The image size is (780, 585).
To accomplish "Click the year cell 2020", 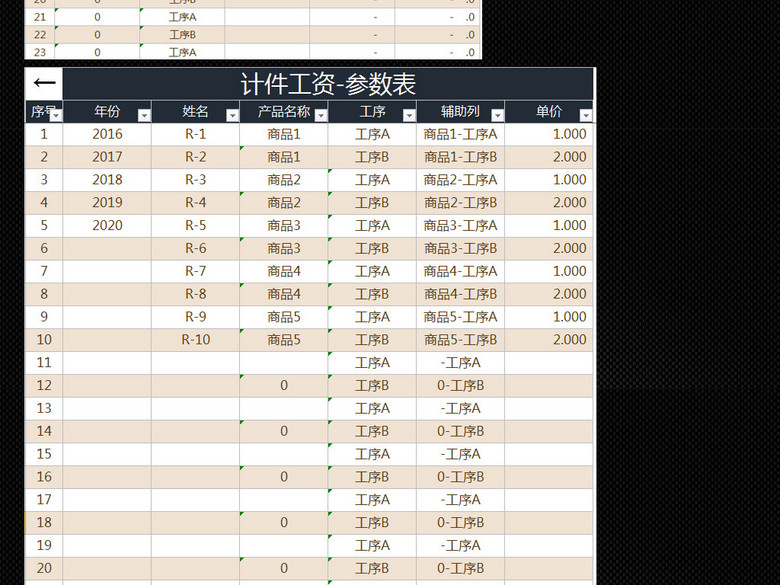I will click(x=107, y=226).
